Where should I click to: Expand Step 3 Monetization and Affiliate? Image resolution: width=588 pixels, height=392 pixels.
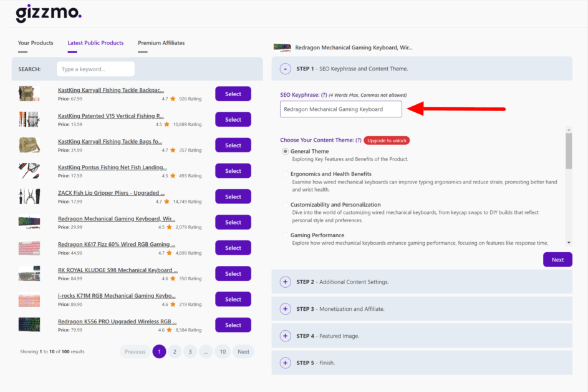[286, 309]
